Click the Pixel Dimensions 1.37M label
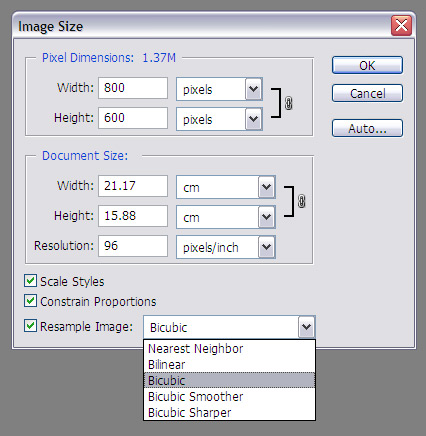Screen dimensions: 426x436 (109, 58)
